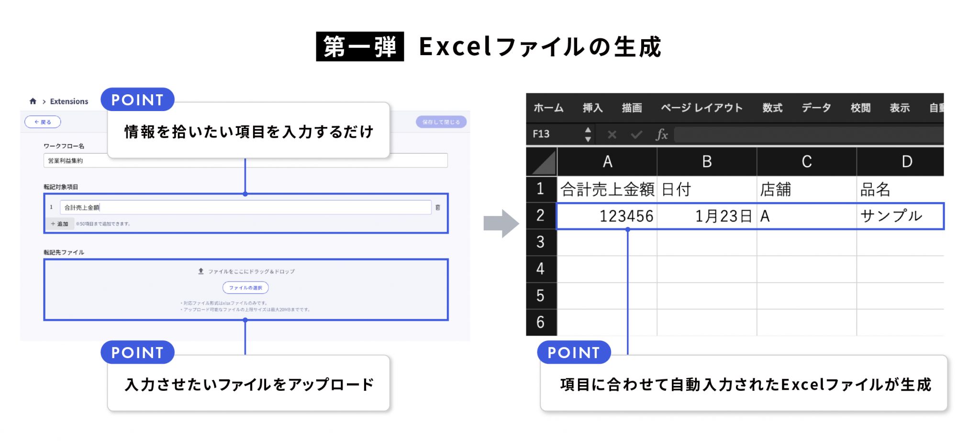Image resolution: width=980 pixels, height=441 pixels.
Task: Switch to the 数式 ribbon tab
Action: [x=772, y=108]
